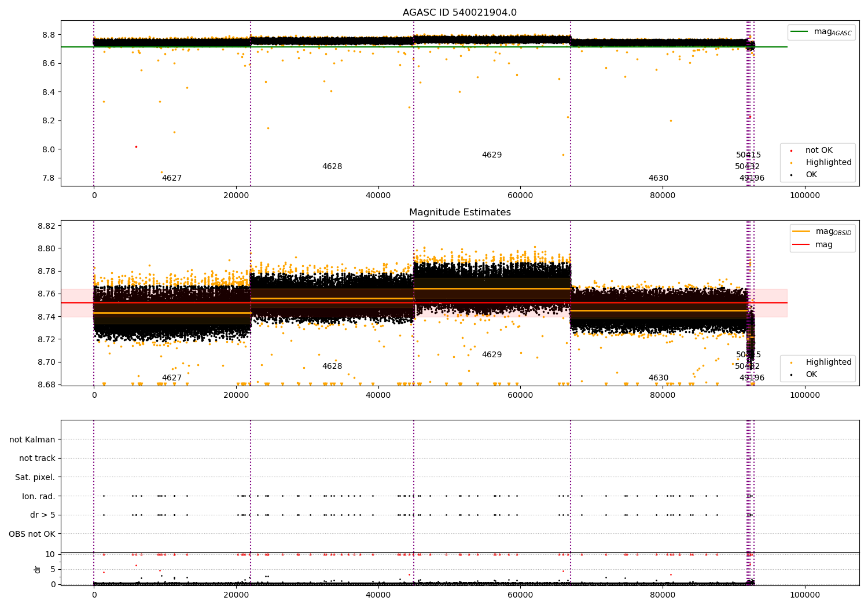Click obsid label '4628' in Magnitude Estimates plot
Viewport: 868px width, 608px height.
pos(332,367)
